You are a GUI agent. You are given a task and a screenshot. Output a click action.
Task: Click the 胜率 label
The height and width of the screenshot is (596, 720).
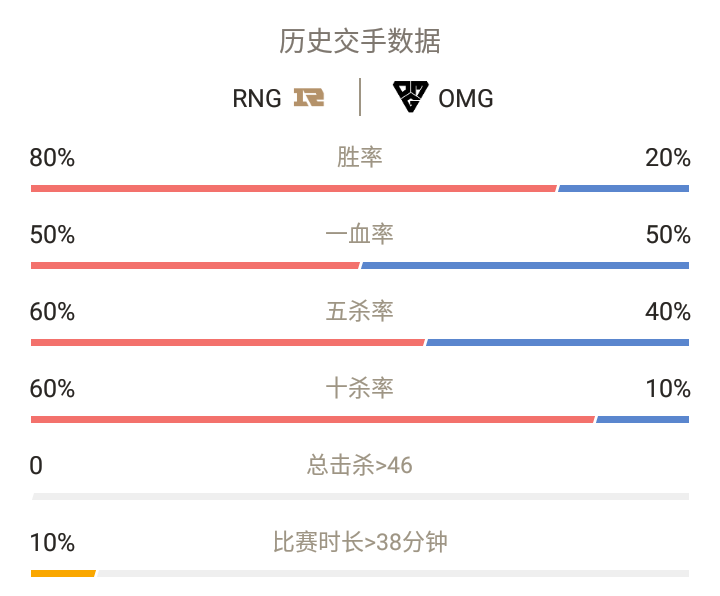pos(360,157)
